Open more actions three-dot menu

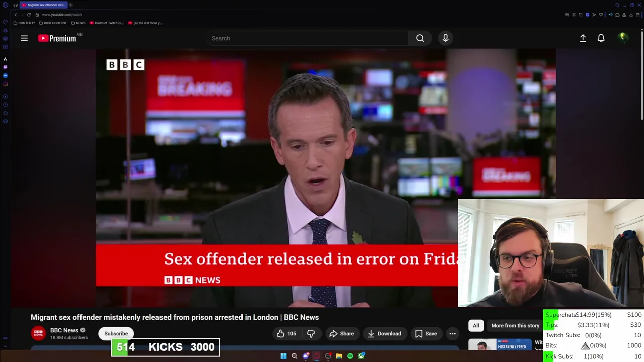tap(452, 333)
